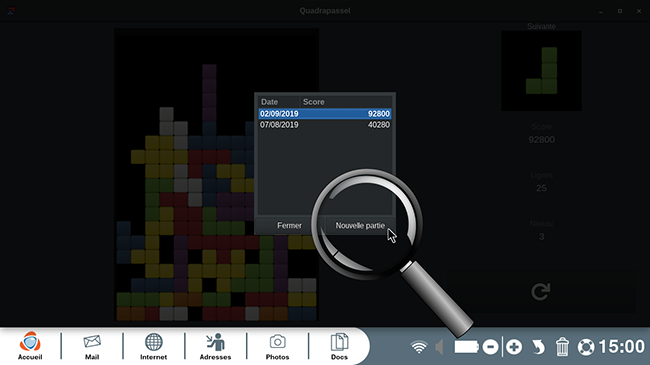Select the 02/09/2019 score row
Image resolution: width=650 pixels, height=365 pixels.
(325, 114)
